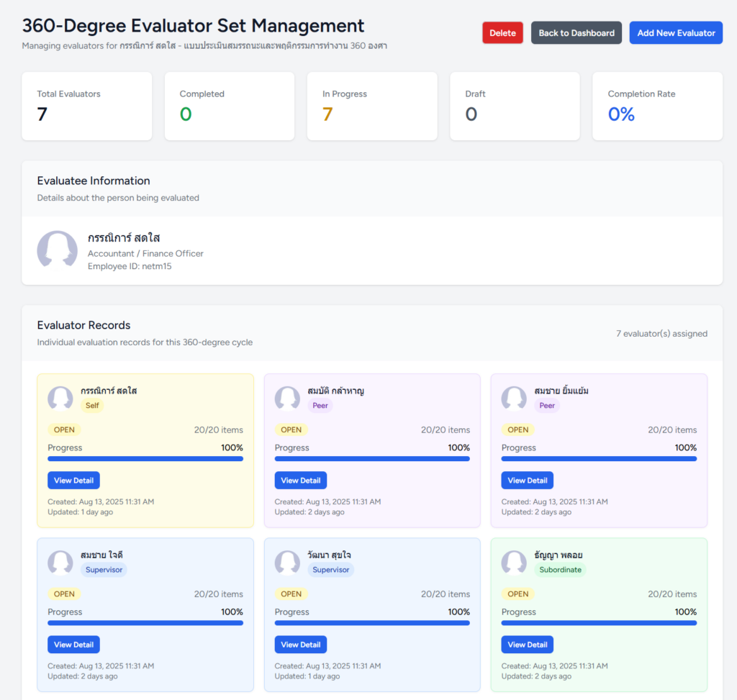Click the Self card's progress bar
This screenshot has width=737, height=700.
(145, 458)
